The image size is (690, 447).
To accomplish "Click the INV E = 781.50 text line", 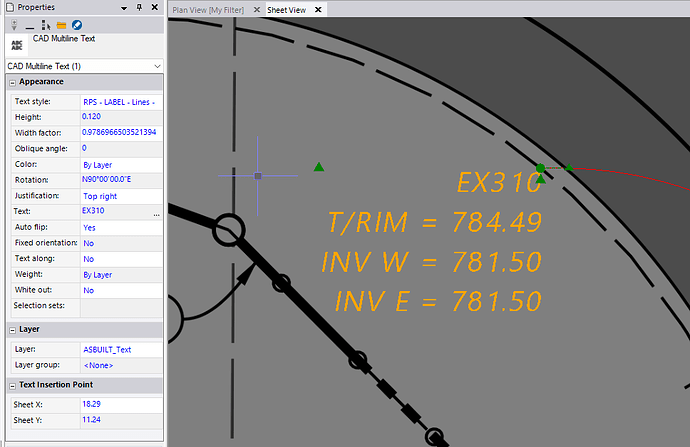I will pyautogui.click(x=438, y=301).
